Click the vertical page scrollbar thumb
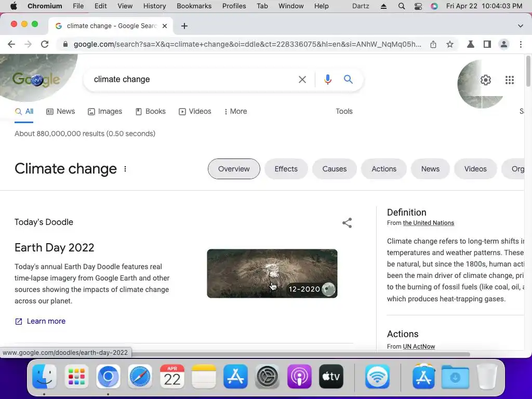 [x=528, y=71]
